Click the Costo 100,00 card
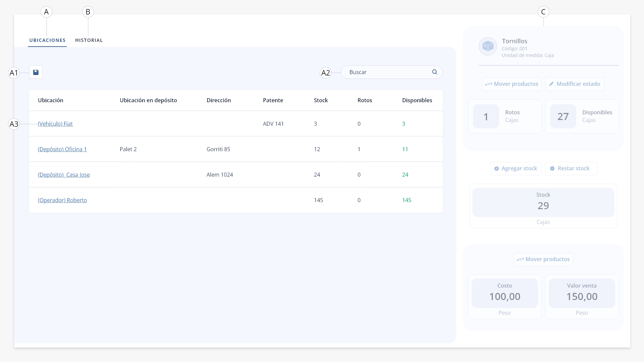The image size is (644, 362). click(504, 297)
